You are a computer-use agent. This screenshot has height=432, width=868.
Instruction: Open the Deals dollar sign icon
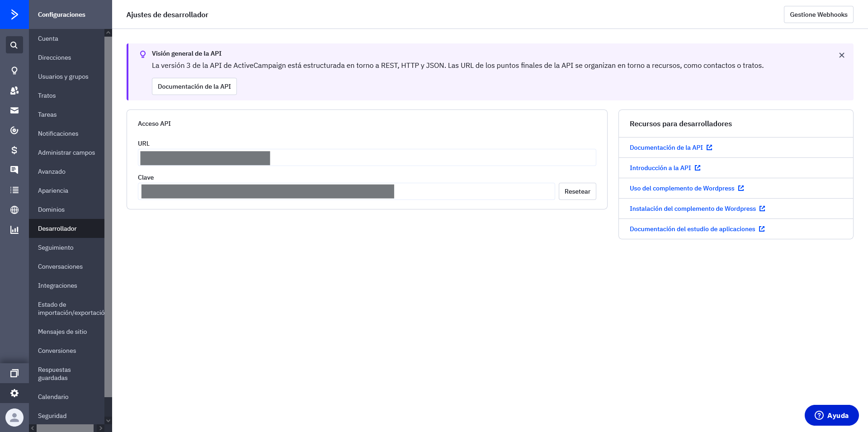point(14,150)
